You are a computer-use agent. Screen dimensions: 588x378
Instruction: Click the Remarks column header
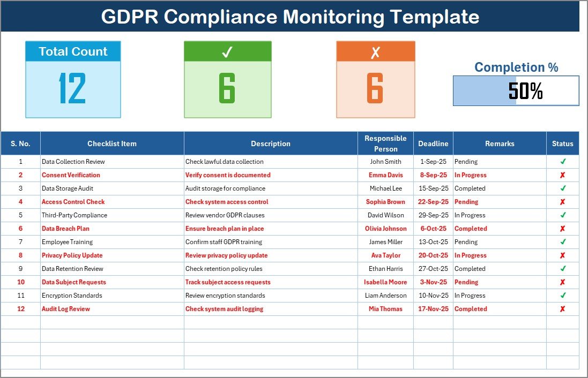click(500, 143)
